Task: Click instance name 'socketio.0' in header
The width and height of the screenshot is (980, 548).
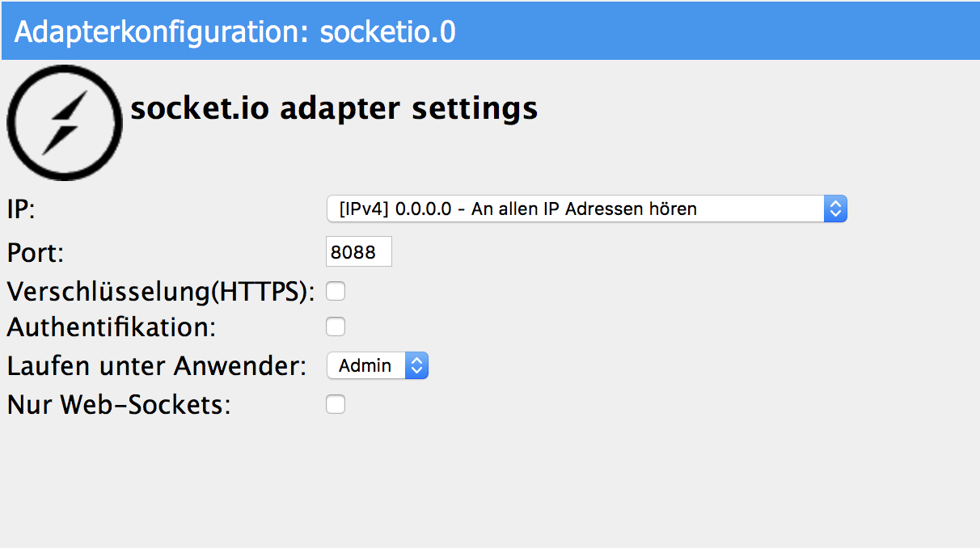Action: point(388,32)
